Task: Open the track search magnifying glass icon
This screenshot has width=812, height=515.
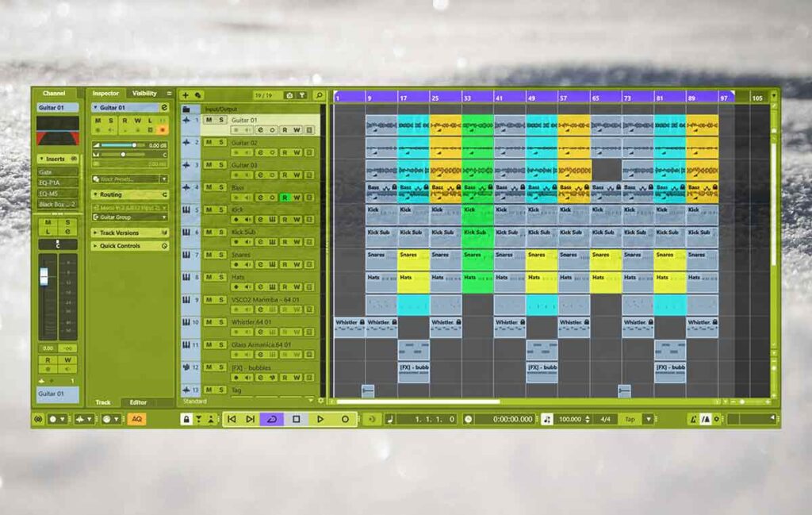Action: 320,95
